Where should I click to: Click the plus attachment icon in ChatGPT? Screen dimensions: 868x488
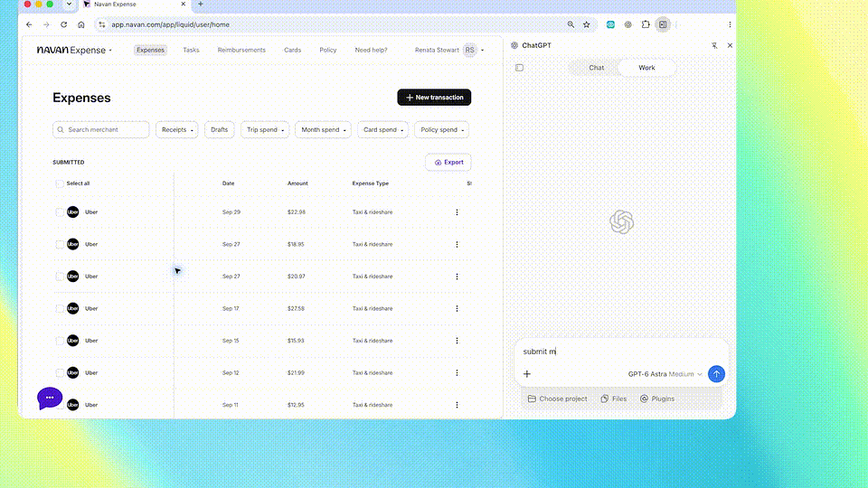tap(527, 374)
